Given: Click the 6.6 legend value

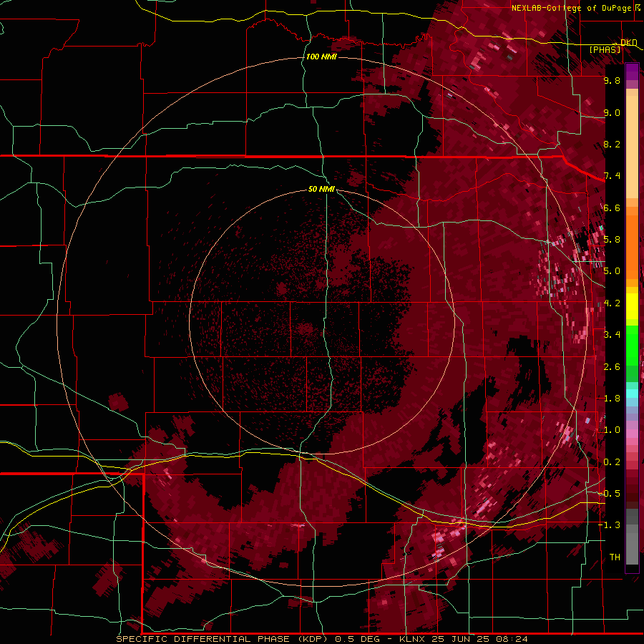Looking at the screenshot, I should pos(612,208).
